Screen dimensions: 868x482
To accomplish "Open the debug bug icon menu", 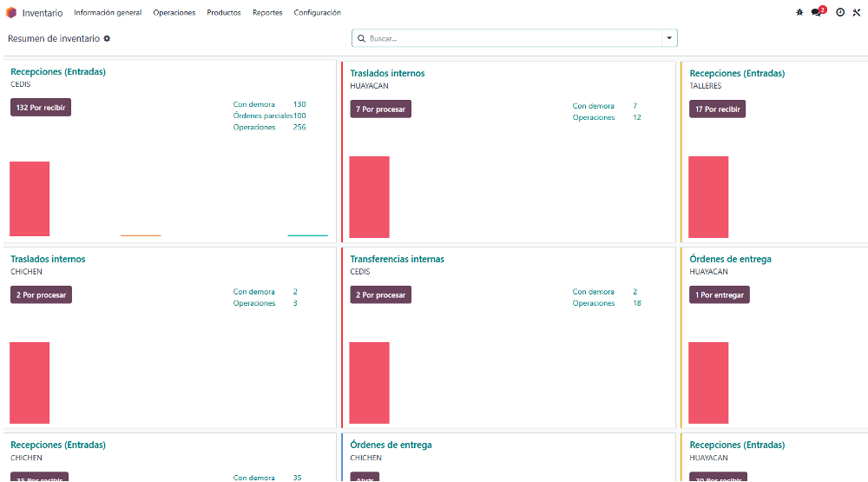I will click(x=799, y=12).
